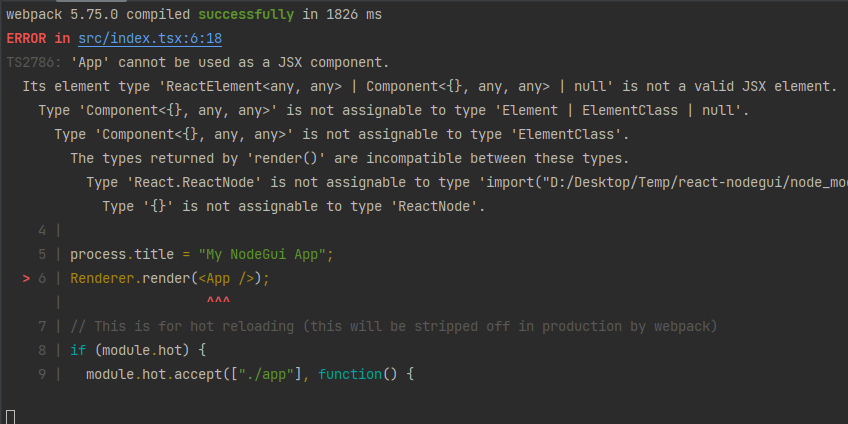Click the red error arrow beside line 6
Image resolution: width=848 pixels, height=424 pixels.
[26, 279]
